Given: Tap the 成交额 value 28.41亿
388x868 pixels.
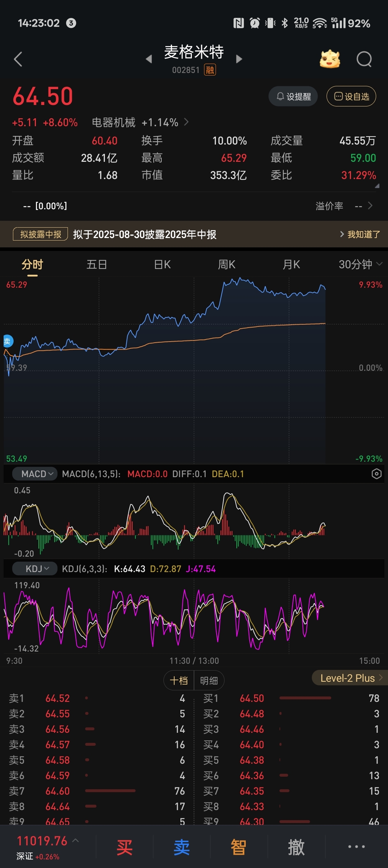Looking at the screenshot, I should [99, 158].
